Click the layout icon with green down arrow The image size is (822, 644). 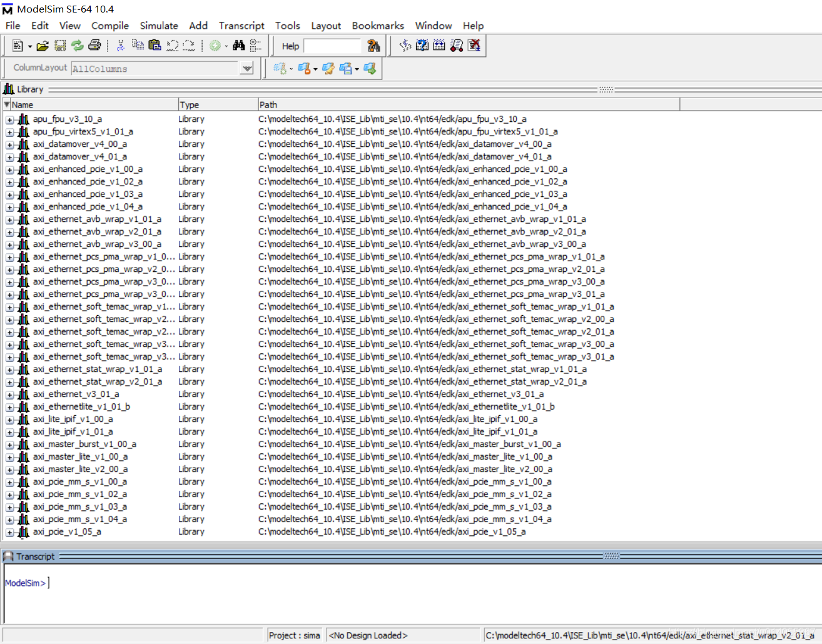click(x=370, y=69)
